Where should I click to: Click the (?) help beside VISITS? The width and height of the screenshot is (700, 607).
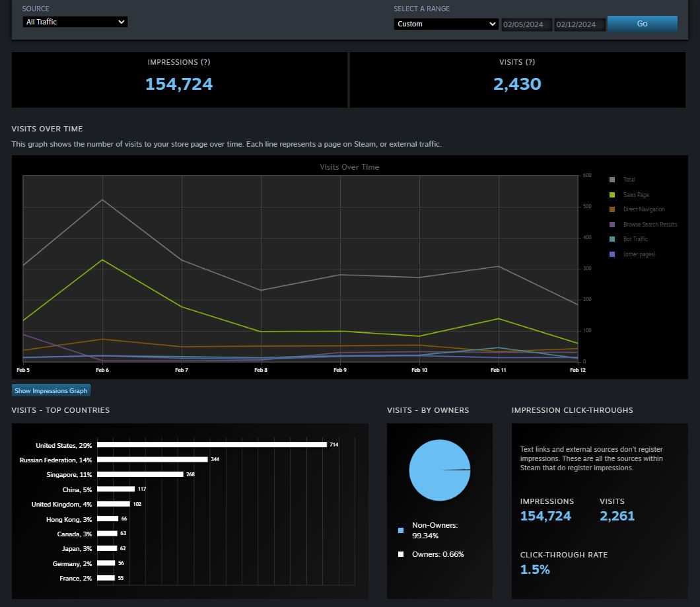click(x=530, y=62)
